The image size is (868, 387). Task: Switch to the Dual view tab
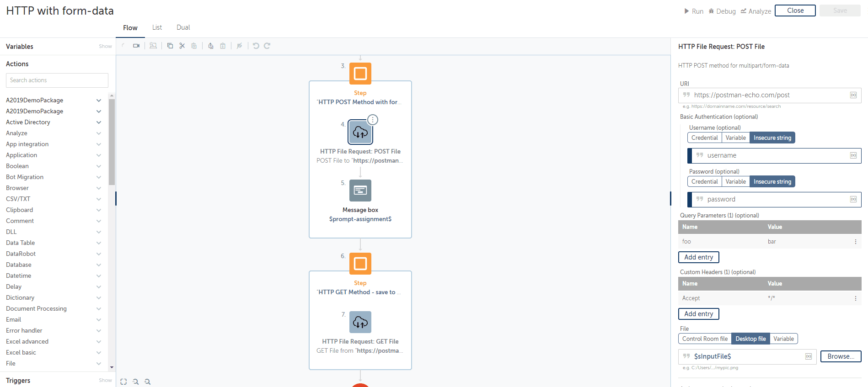click(x=183, y=27)
